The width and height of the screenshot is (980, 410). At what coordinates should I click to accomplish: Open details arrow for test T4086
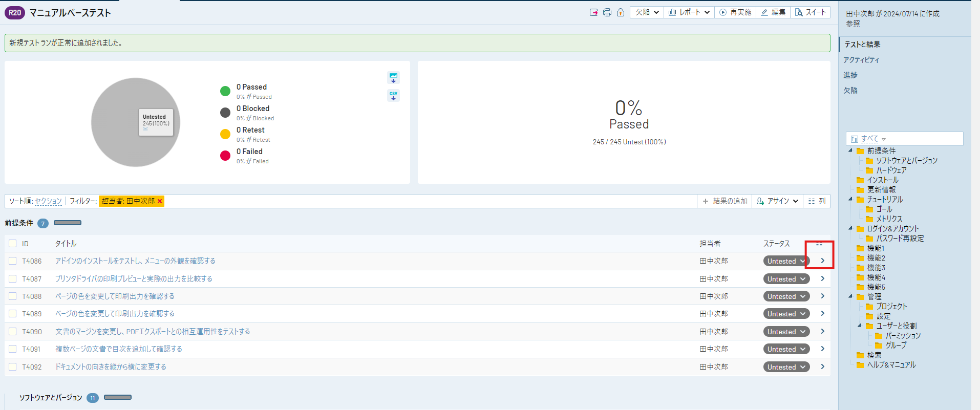pyautogui.click(x=823, y=261)
